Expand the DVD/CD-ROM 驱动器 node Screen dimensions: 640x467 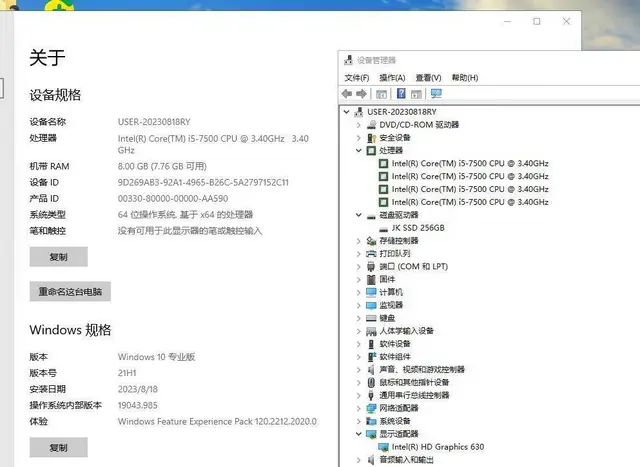(x=358, y=125)
